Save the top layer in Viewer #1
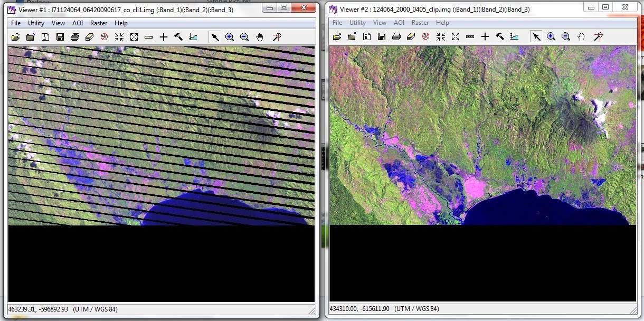 tap(59, 37)
